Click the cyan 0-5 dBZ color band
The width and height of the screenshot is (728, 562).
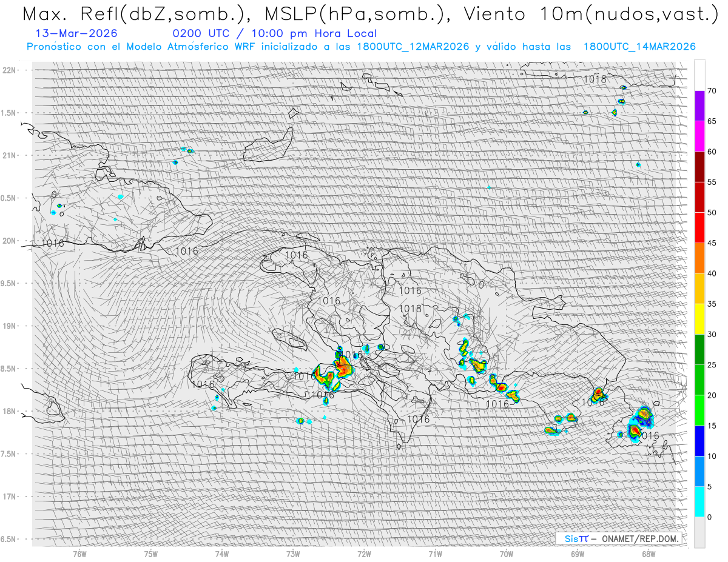699,502
